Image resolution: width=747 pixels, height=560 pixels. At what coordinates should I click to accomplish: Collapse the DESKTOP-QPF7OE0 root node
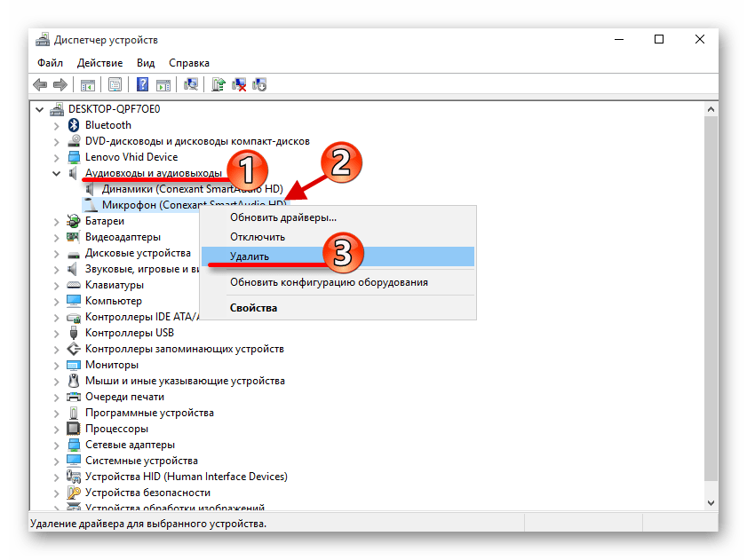41,109
